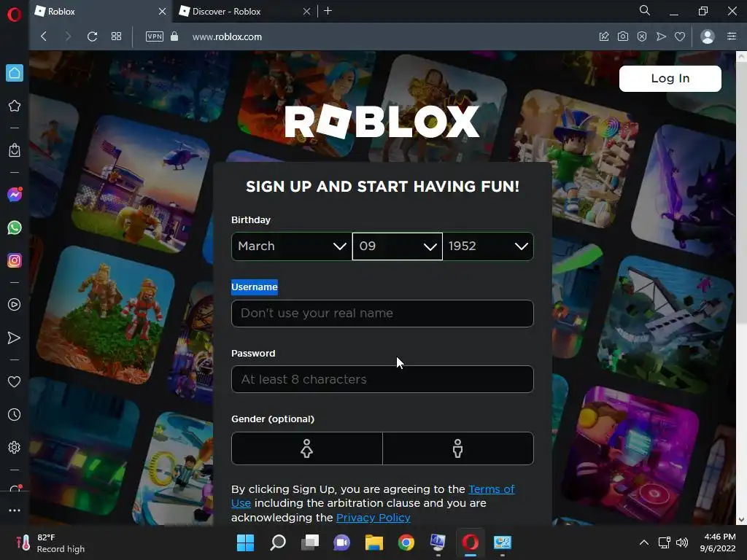Viewport: 747px width, 560px height.
Task: Close the Discover - Roblox tab
Action: click(307, 12)
